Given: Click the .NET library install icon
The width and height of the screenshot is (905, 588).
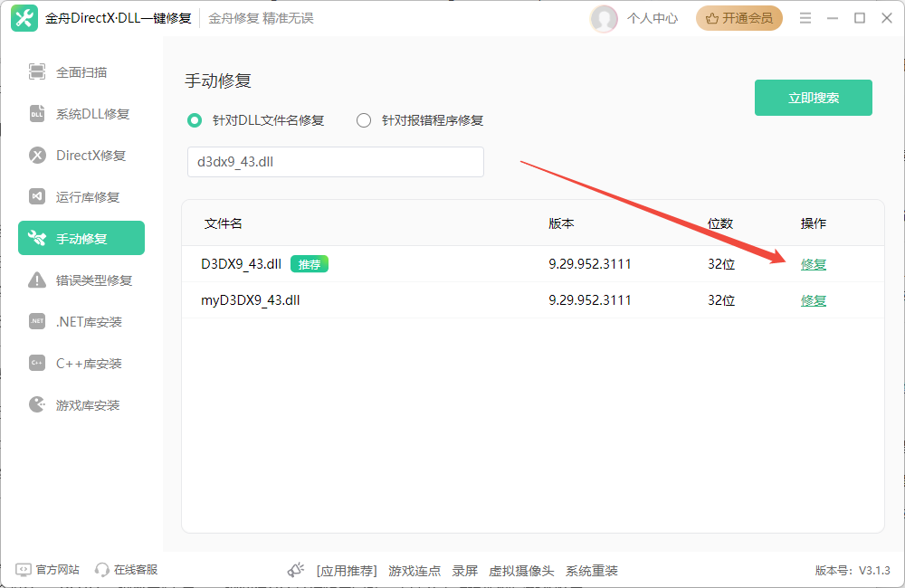Looking at the screenshot, I should point(37,321).
